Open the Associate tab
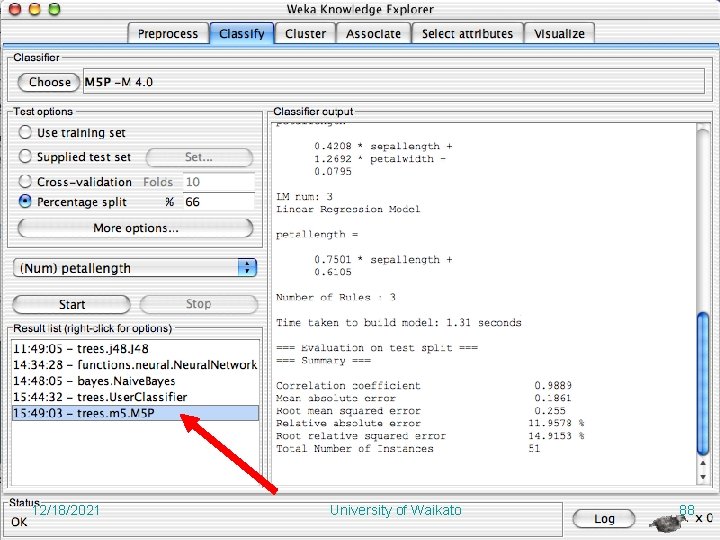Viewport: 720px width, 540px height. 373,34
